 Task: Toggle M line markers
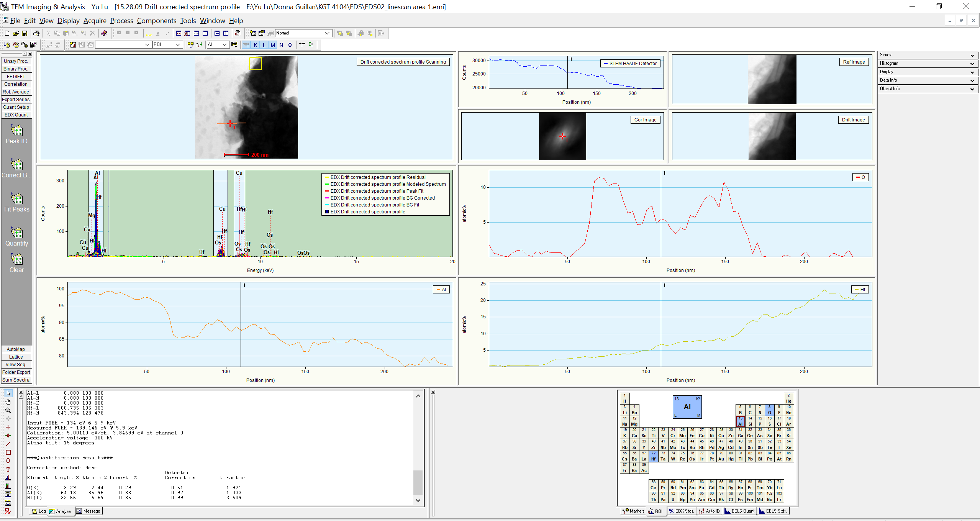point(272,45)
